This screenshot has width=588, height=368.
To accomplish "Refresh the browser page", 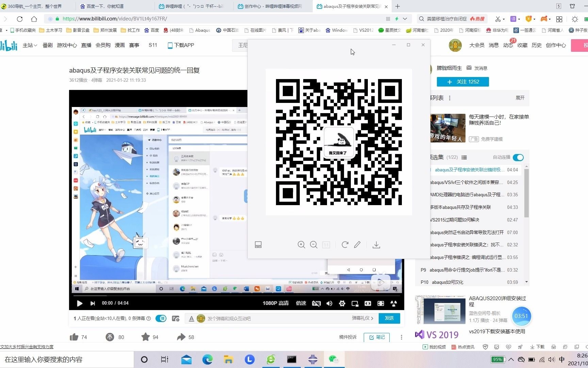I will point(20,19).
